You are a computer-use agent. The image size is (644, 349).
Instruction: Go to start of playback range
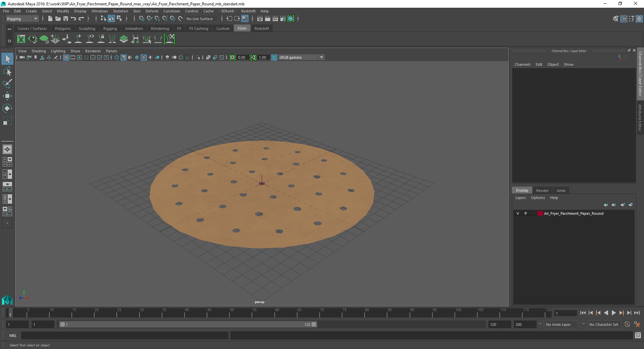click(583, 313)
